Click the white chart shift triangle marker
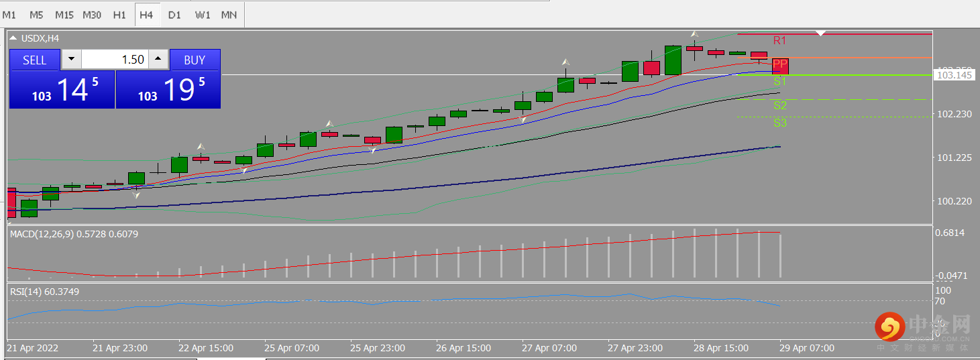 pyautogui.click(x=820, y=32)
